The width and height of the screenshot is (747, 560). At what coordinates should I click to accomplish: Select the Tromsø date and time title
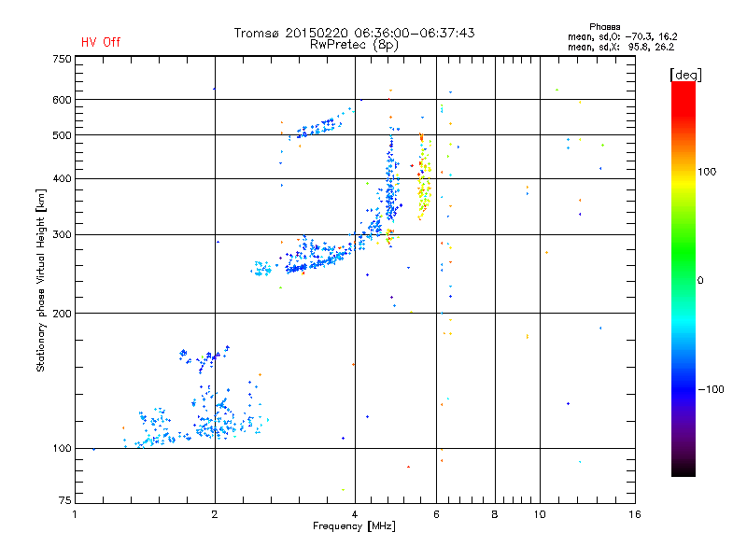pyautogui.click(x=354, y=33)
